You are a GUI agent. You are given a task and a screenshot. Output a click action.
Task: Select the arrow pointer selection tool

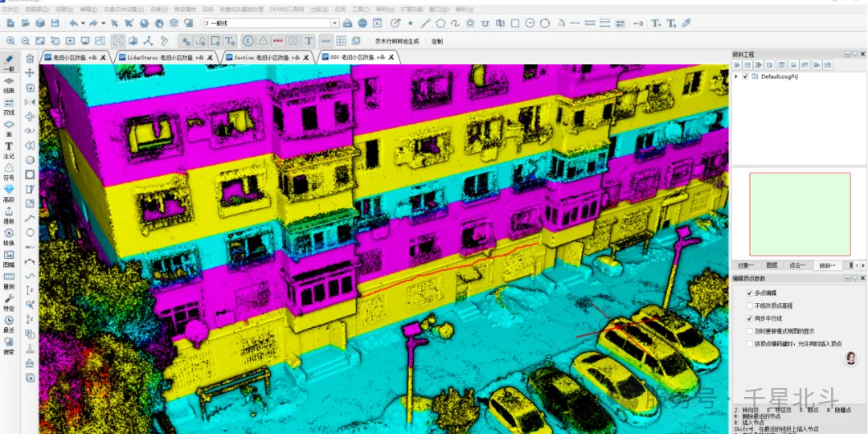coord(114,23)
